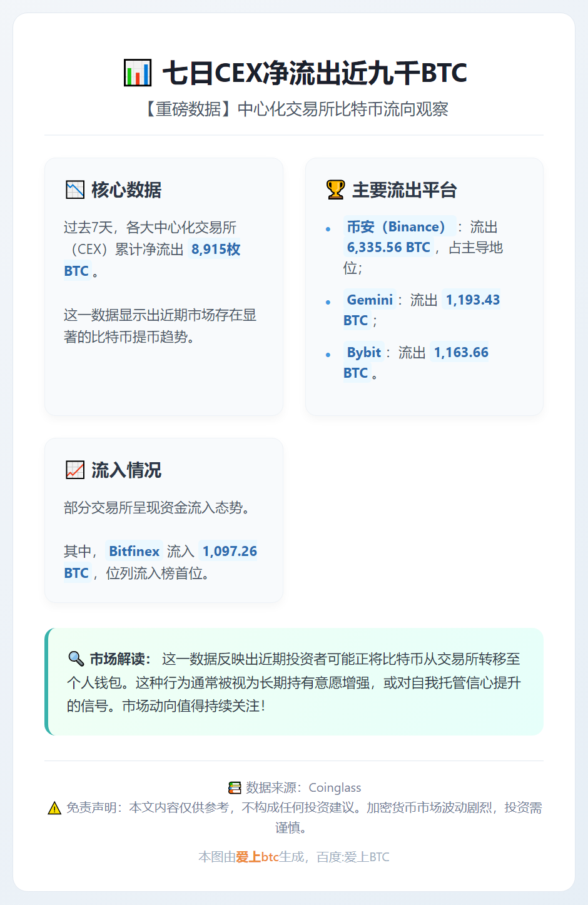The width and height of the screenshot is (588, 905).
Task: Click the downtrend chart icon beside 核心数据
Action: click(75, 190)
